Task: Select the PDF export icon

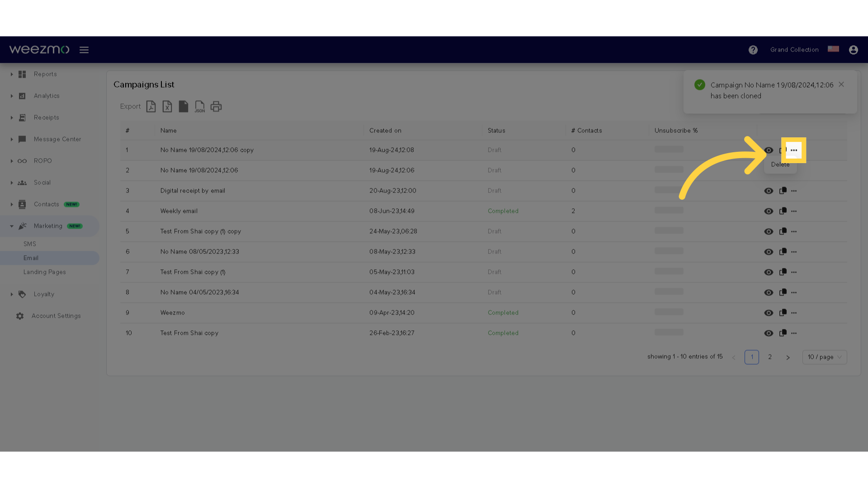Action: click(150, 106)
